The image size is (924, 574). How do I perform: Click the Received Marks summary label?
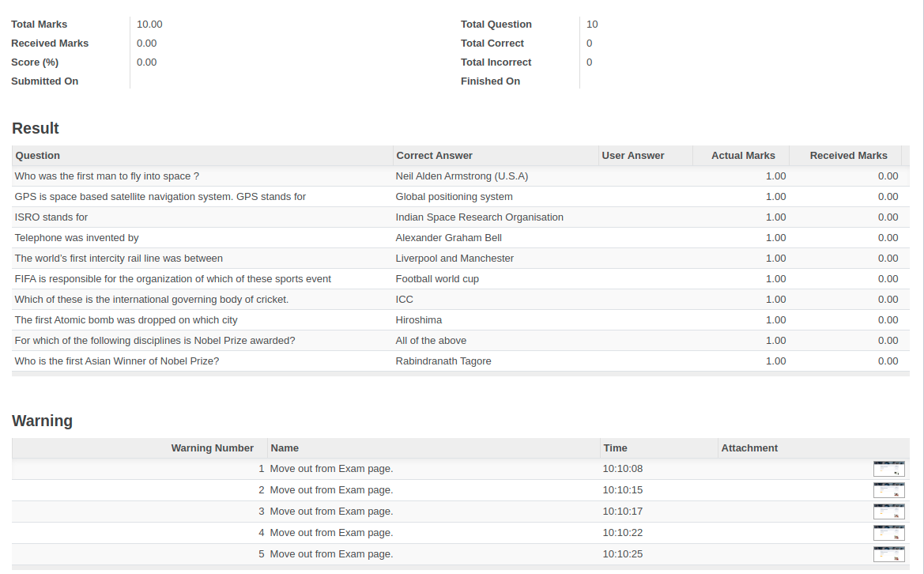(50, 43)
